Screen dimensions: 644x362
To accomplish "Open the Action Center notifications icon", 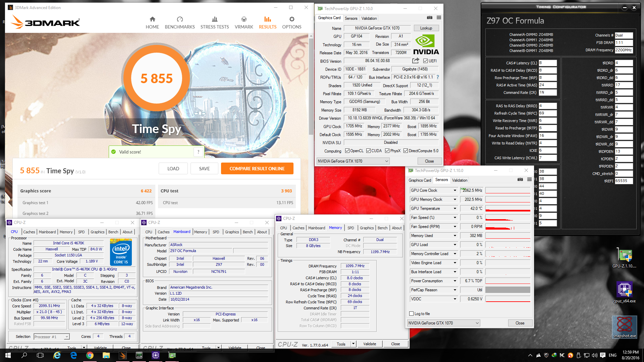I will 603,355.
